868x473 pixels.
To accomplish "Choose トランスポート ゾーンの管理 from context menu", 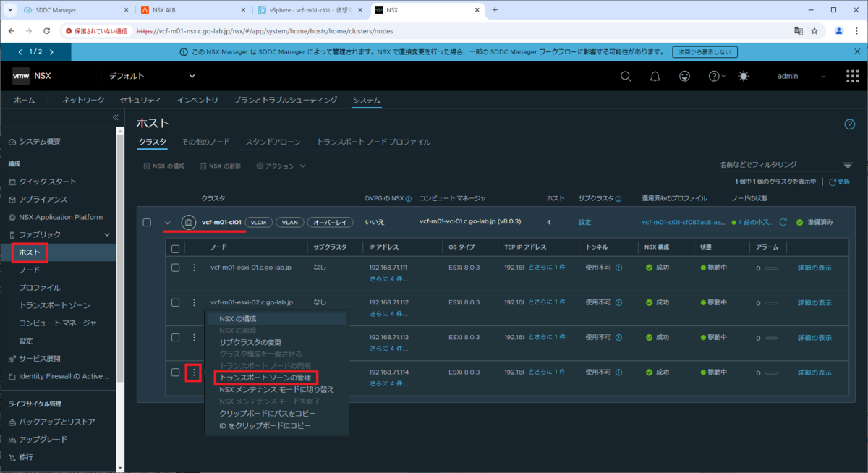I will pos(265,378).
